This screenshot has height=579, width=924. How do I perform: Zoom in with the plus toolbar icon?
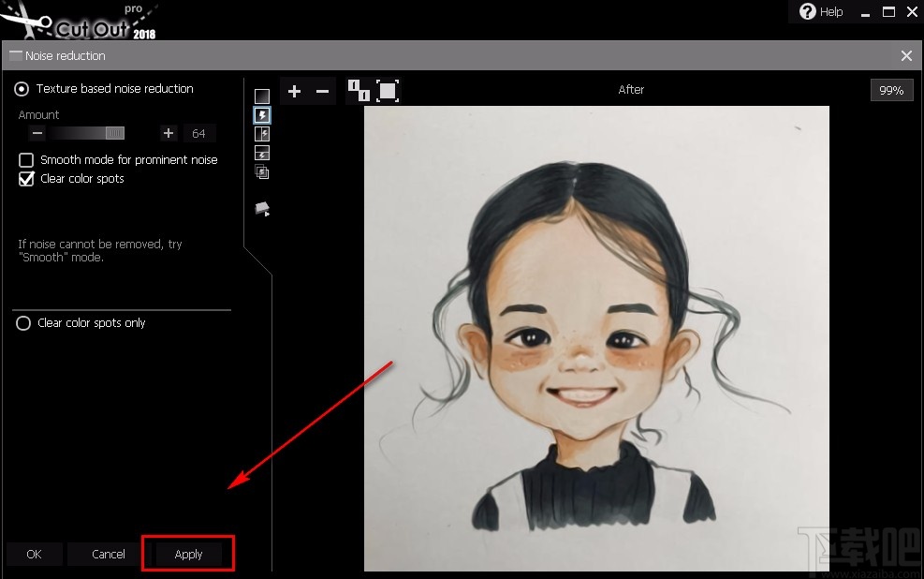coord(294,91)
